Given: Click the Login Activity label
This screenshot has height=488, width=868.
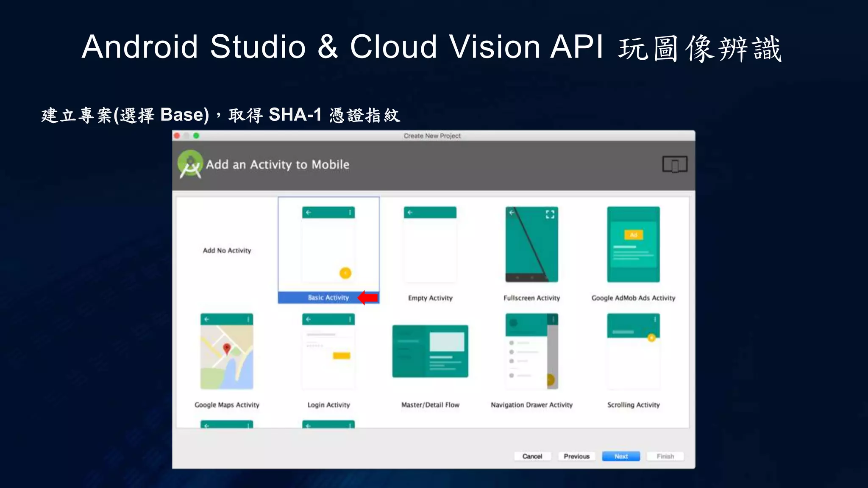Looking at the screenshot, I should coord(328,405).
